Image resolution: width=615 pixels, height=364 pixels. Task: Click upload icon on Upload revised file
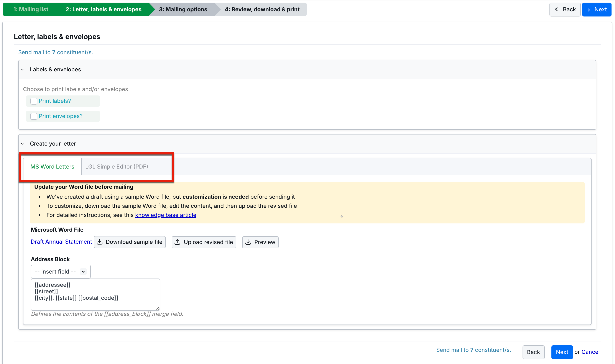[177, 242]
